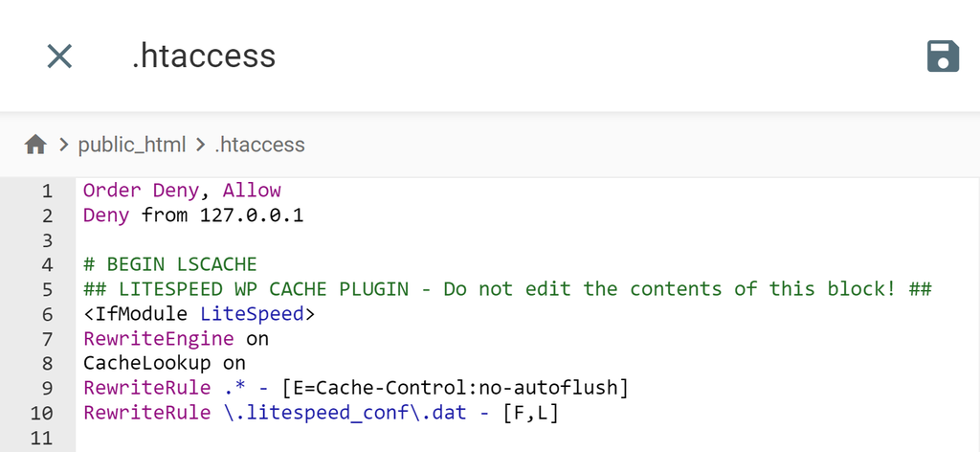Viewport: 980px width, 452px height.
Task: Click the RewriteRule litespeed_conf.dat line
Action: pos(322,413)
